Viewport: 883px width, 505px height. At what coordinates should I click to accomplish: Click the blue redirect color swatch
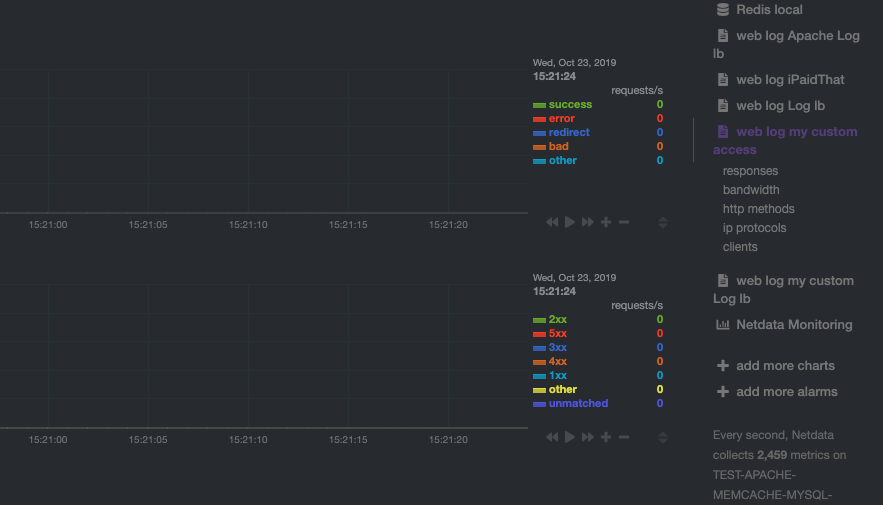pyautogui.click(x=539, y=133)
